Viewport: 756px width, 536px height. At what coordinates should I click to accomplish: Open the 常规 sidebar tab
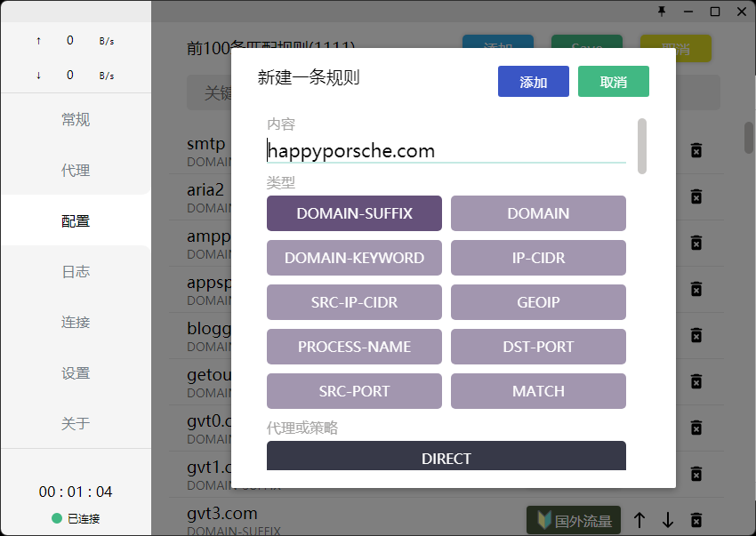[x=76, y=119]
